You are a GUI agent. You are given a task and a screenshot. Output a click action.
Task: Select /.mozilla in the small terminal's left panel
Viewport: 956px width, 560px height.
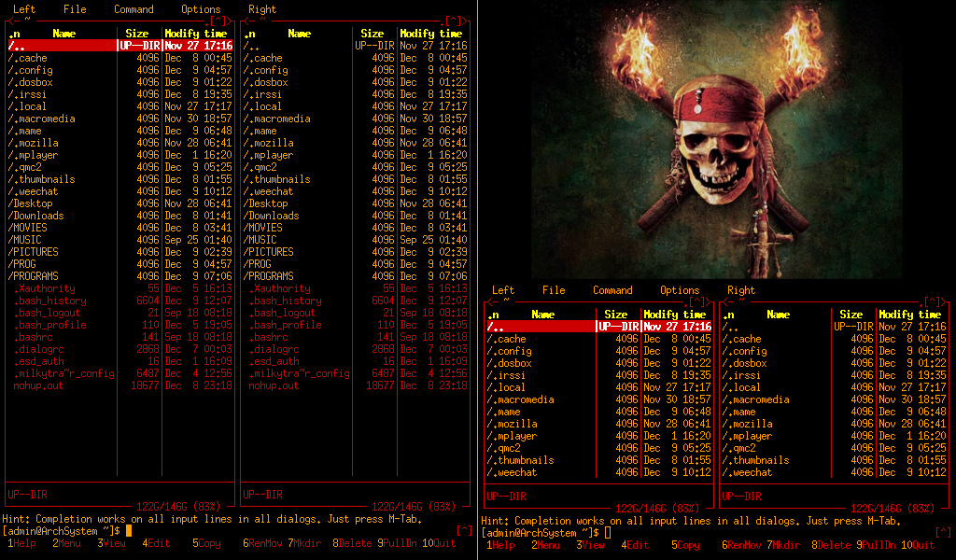click(598, 424)
